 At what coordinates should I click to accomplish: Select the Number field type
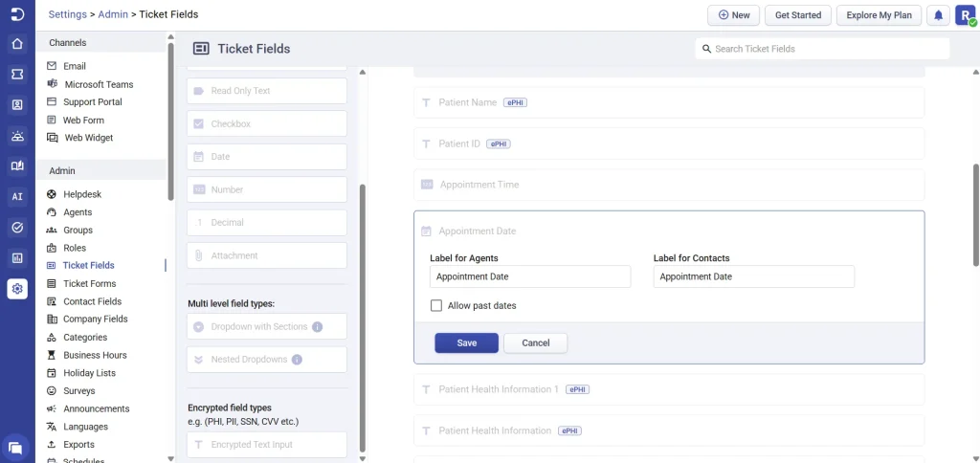coord(267,189)
